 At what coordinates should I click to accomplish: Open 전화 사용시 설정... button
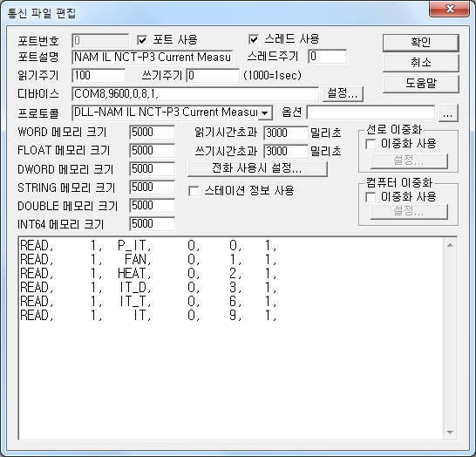coord(257,168)
